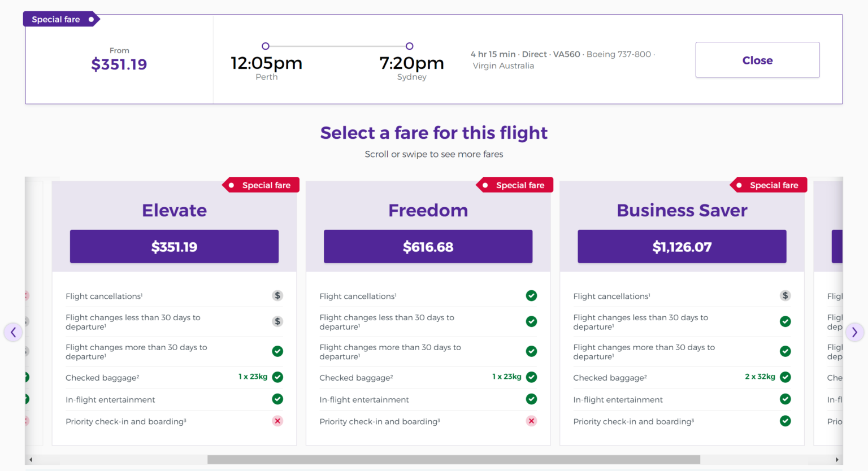Click the checkmark for Business Saver priority boarding
This screenshot has height=471, width=868.
point(785,421)
